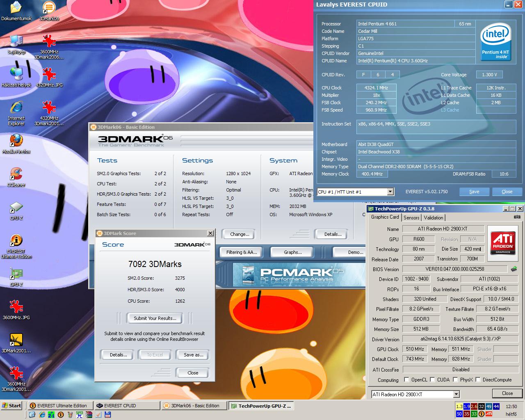Click the PCMark05 banner thumbnail
Screen dimensions: 525x420
coord(299,274)
